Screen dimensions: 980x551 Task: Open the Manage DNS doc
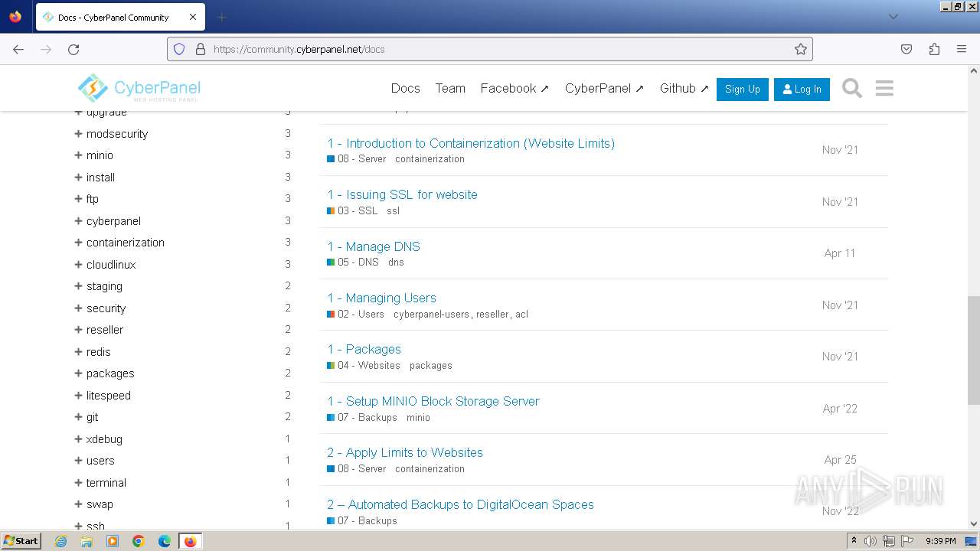(x=374, y=246)
